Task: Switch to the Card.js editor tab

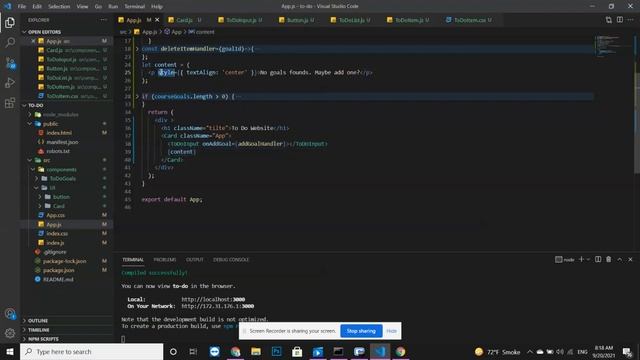Action: coord(184,20)
